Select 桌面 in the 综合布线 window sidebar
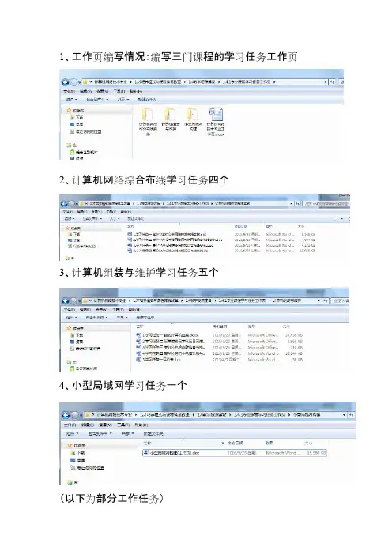392x555 pixels. pyautogui.click(x=74, y=240)
